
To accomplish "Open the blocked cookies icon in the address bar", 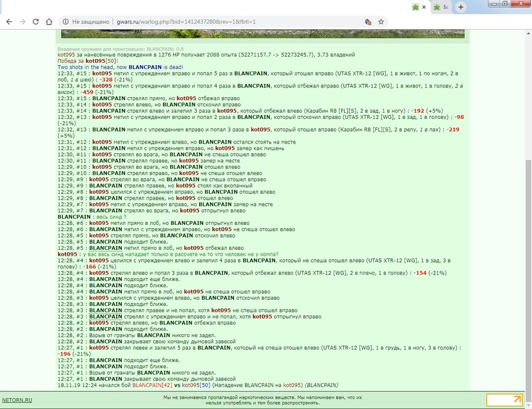I will coord(368,22).
